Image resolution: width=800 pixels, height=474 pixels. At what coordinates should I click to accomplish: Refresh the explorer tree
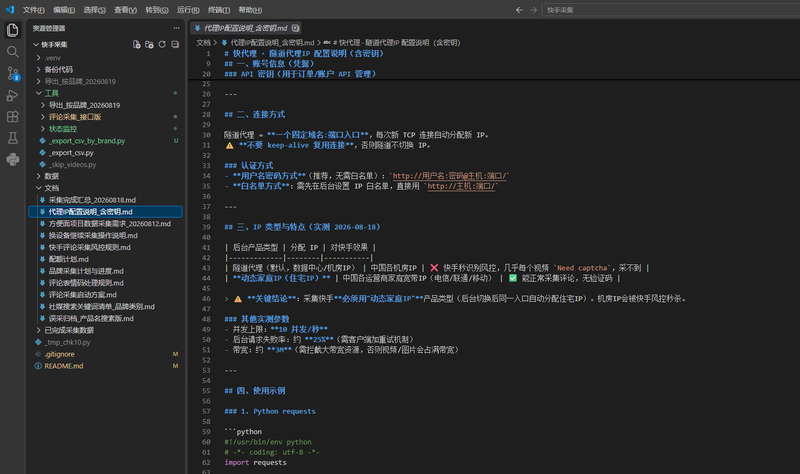pos(162,44)
